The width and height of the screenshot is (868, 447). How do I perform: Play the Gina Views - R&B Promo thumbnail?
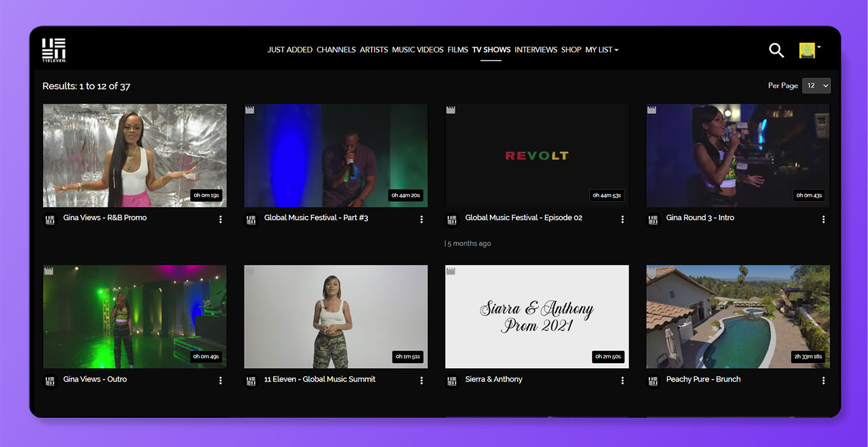pos(135,156)
